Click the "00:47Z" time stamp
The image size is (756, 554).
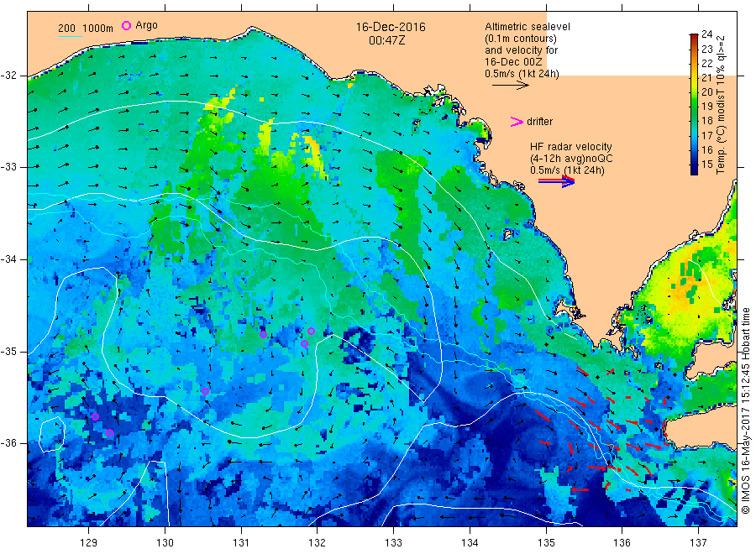pyautogui.click(x=386, y=40)
